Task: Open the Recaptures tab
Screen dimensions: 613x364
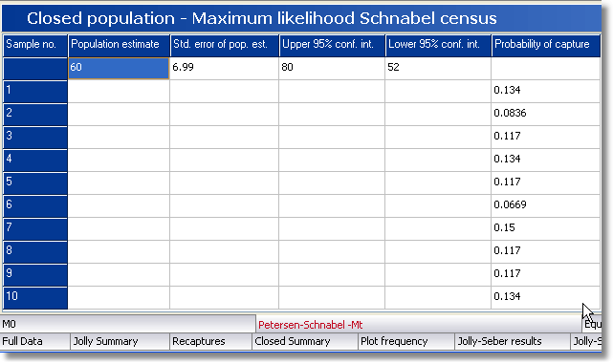Action: (x=210, y=341)
